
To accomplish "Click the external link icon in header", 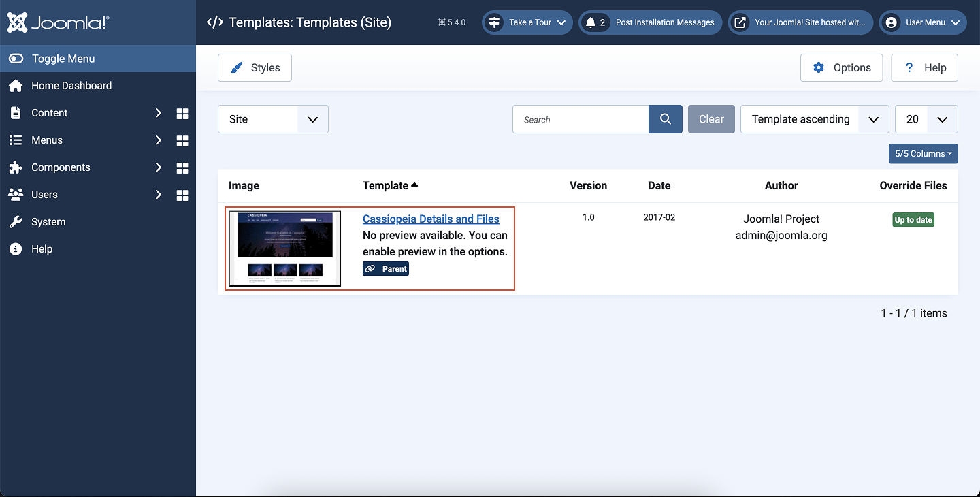I will click(x=740, y=22).
